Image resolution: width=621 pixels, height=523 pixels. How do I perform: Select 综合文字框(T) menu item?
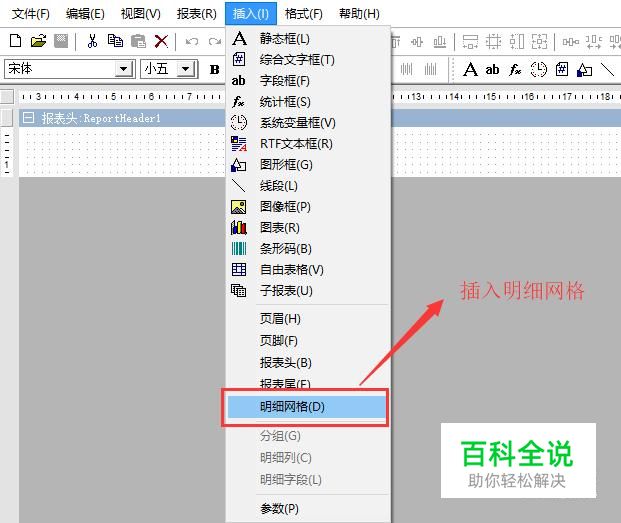[x=308, y=60]
